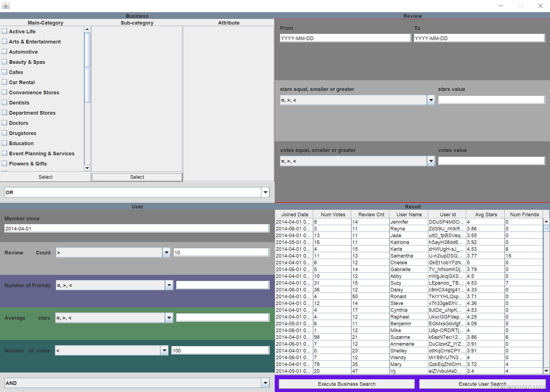Click the From date input field
550x392 pixels.
coord(345,38)
